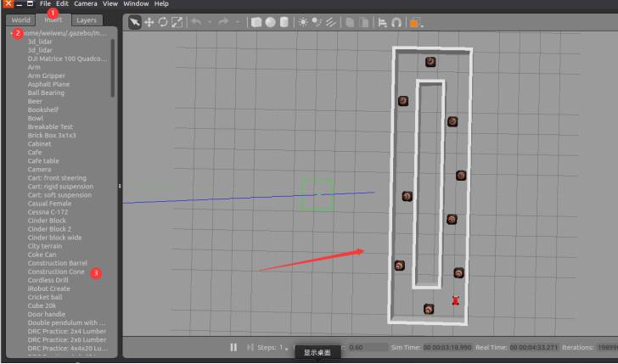Screen dimensions: 618x364
Task: Add a spot light from toolbar
Action: pos(317,22)
